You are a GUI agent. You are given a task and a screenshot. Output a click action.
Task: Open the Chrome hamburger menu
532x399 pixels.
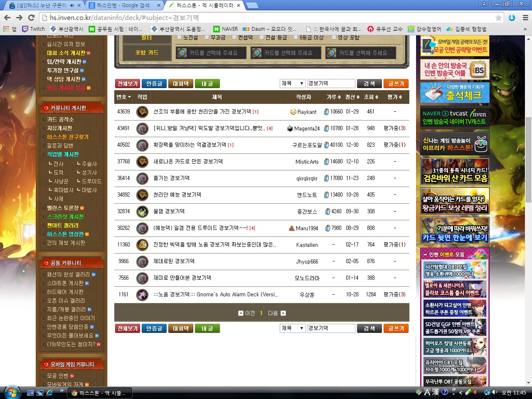point(525,17)
